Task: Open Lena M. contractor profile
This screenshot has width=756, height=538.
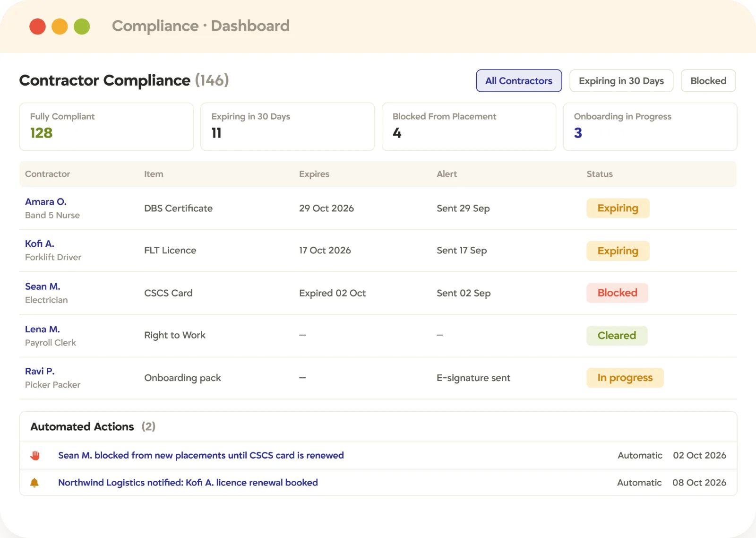Action: tap(43, 329)
